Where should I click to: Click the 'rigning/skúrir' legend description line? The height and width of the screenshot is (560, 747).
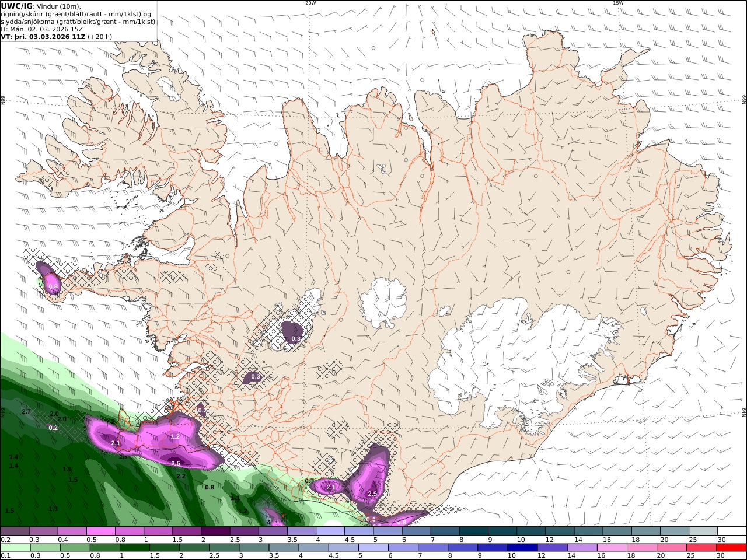tap(76, 14)
